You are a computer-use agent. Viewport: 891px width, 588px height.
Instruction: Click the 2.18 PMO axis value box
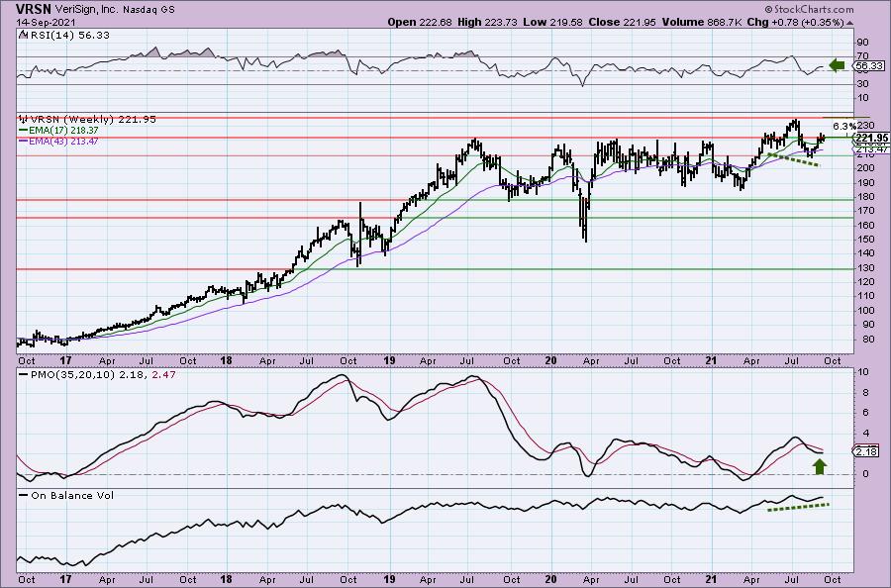pos(867,451)
